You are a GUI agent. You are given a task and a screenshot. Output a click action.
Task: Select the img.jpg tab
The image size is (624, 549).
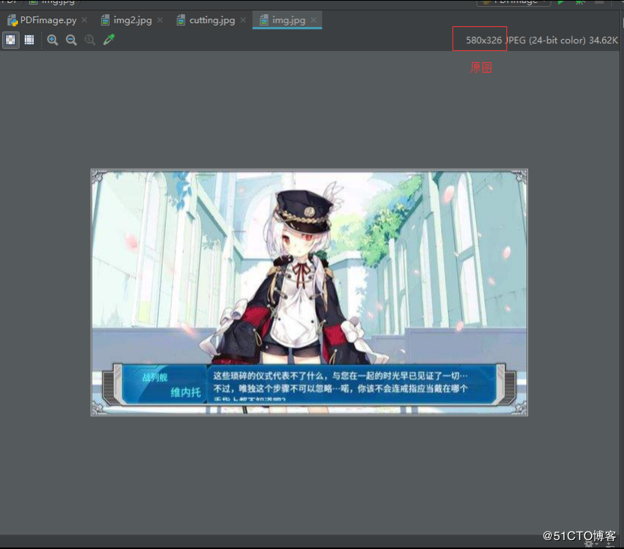(x=289, y=20)
